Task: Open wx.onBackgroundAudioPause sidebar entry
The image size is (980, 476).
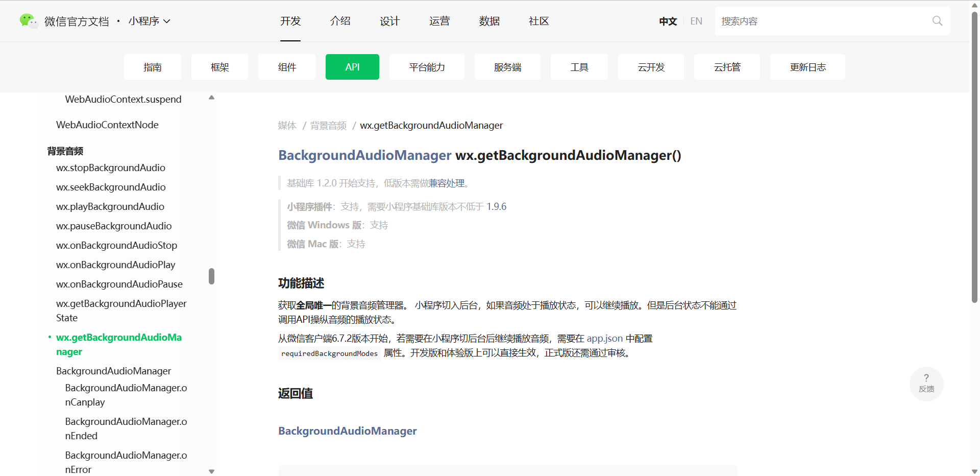Action: click(119, 284)
